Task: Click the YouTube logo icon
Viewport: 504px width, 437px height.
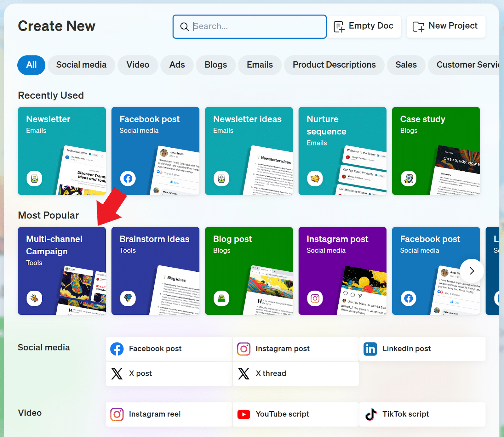Action: (244, 414)
